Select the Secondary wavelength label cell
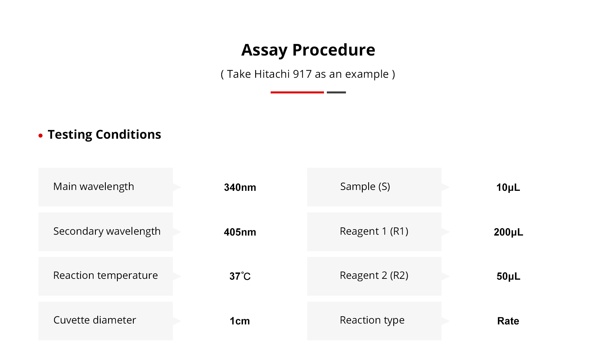This screenshot has height=364, width=616. pyautogui.click(x=106, y=232)
